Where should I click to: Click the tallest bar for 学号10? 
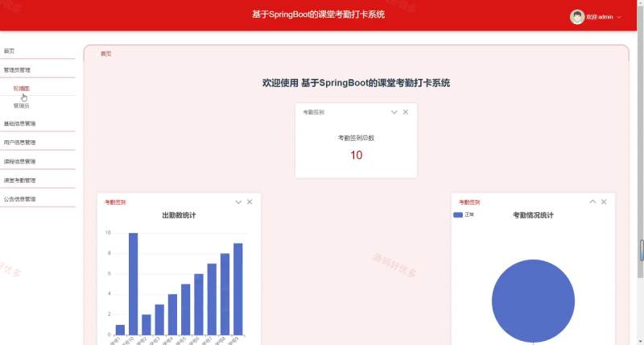(x=133, y=284)
